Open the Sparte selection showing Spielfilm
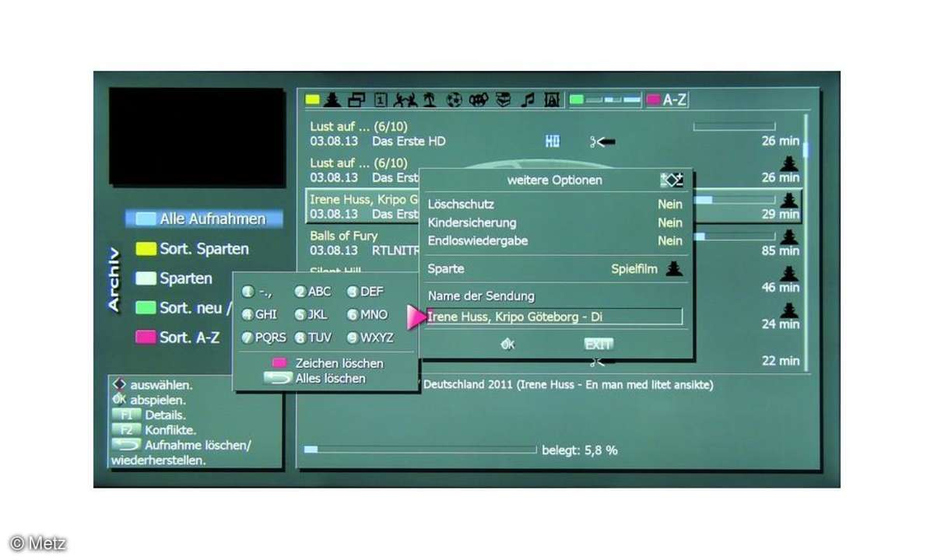The width and height of the screenshot is (934, 560). (x=555, y=269)
